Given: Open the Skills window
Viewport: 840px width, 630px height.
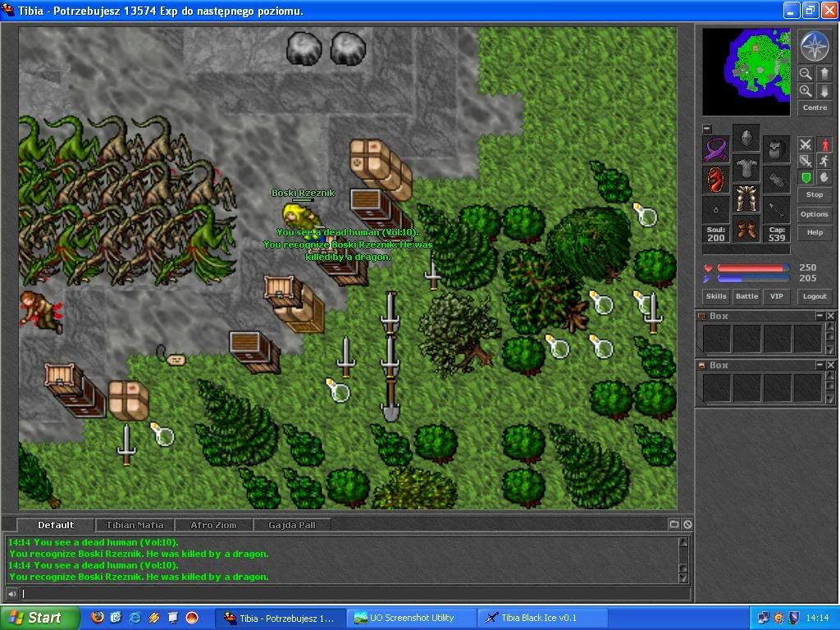Looking at the screenshot, I should [716, 296].
